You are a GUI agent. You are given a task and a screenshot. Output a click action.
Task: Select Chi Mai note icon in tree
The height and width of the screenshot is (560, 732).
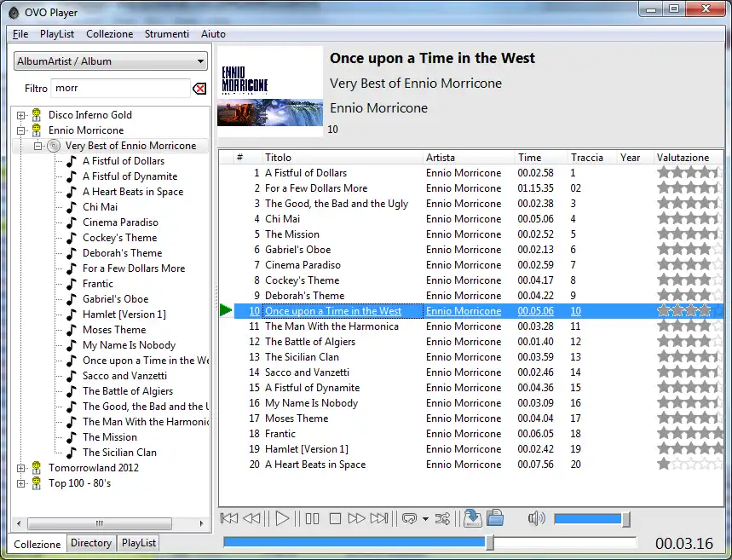72,207
